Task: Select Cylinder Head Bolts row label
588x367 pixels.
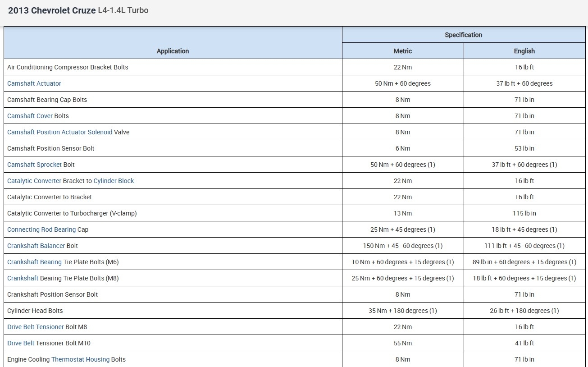Action: 35,311
